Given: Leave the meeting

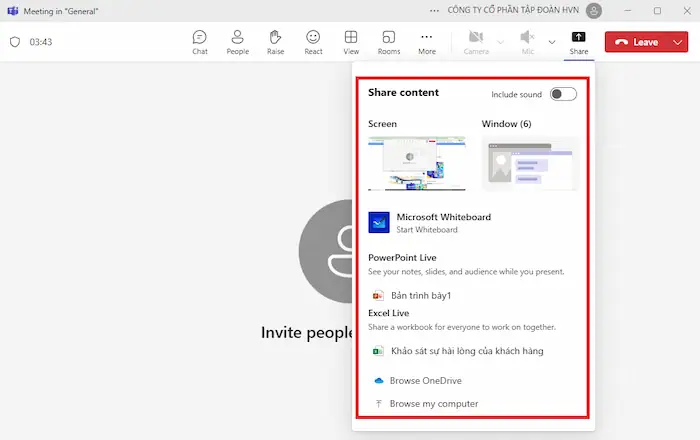Looking at the screenshot, I should [637, 43].
